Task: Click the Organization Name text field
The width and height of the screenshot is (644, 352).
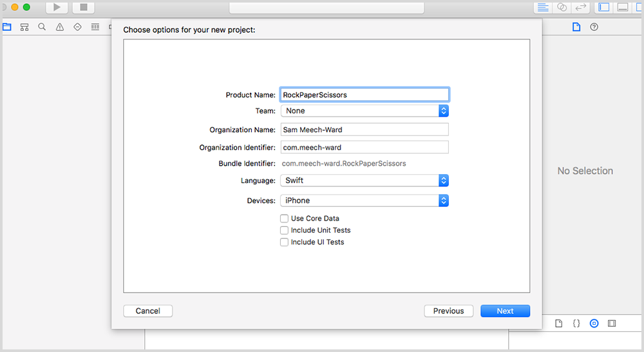Action: [x=365, y=130]
